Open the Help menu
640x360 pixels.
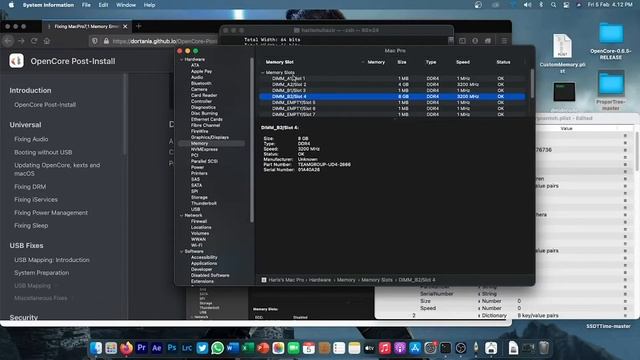[149, 5]
